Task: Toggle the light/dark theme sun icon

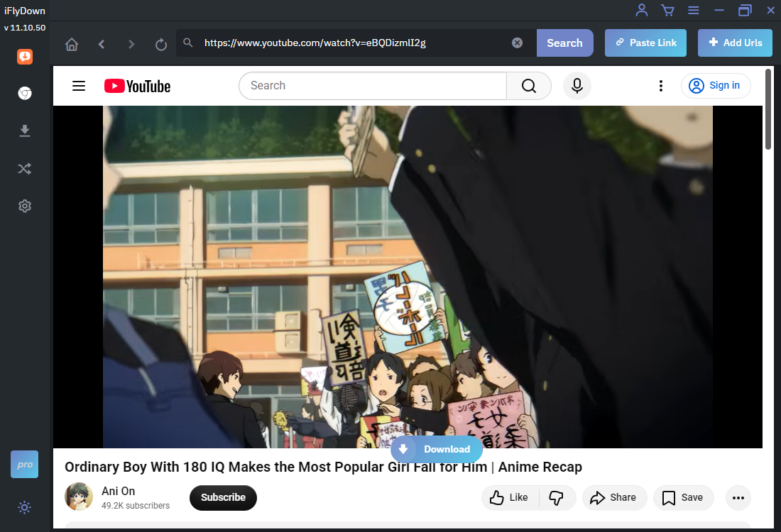Action: point(25,507)
